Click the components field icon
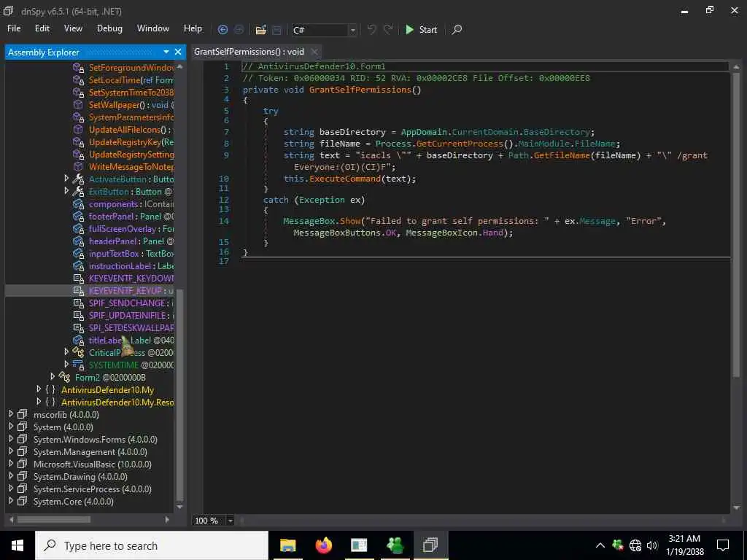 tap(78, 204)
